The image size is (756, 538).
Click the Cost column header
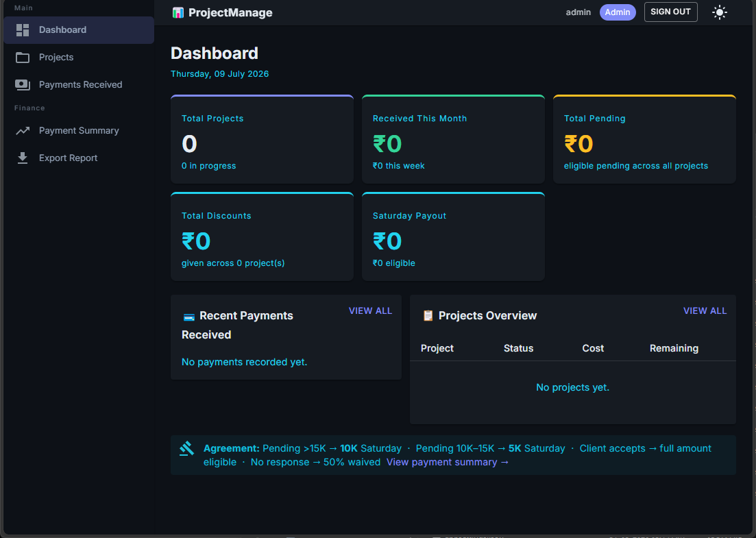[x=593, y=349]
